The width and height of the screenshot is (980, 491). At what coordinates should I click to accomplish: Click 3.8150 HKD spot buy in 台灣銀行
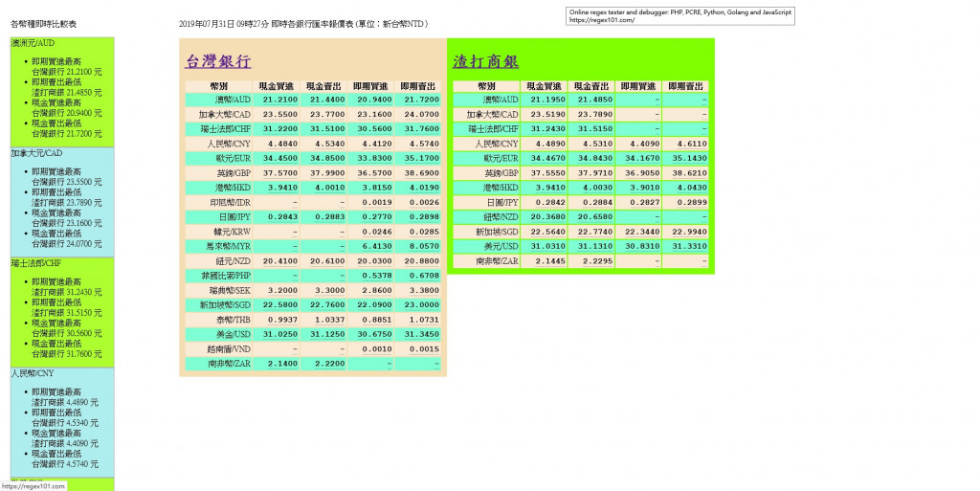pyautogui.click(x=377, y=188)
